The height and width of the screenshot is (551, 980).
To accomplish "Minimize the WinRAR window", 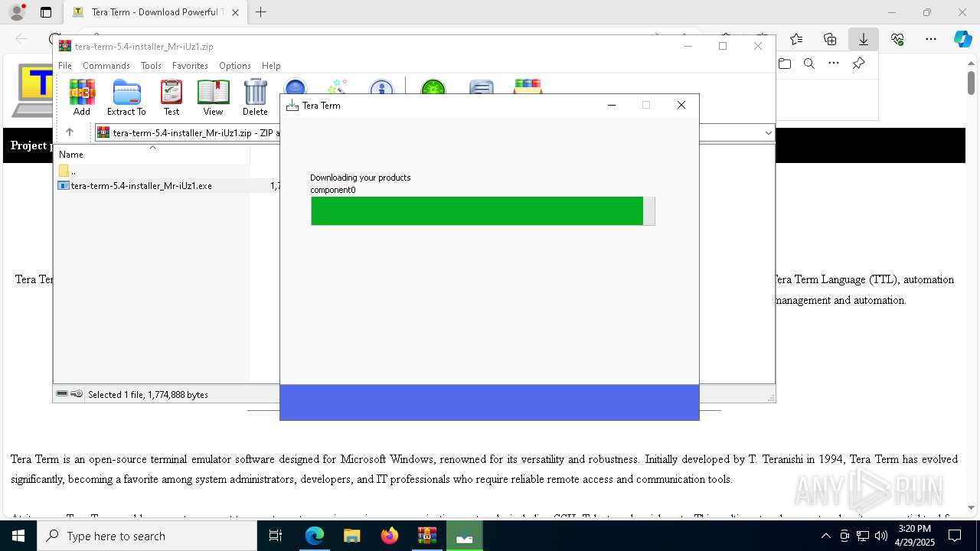I will [x=688, y=46].
